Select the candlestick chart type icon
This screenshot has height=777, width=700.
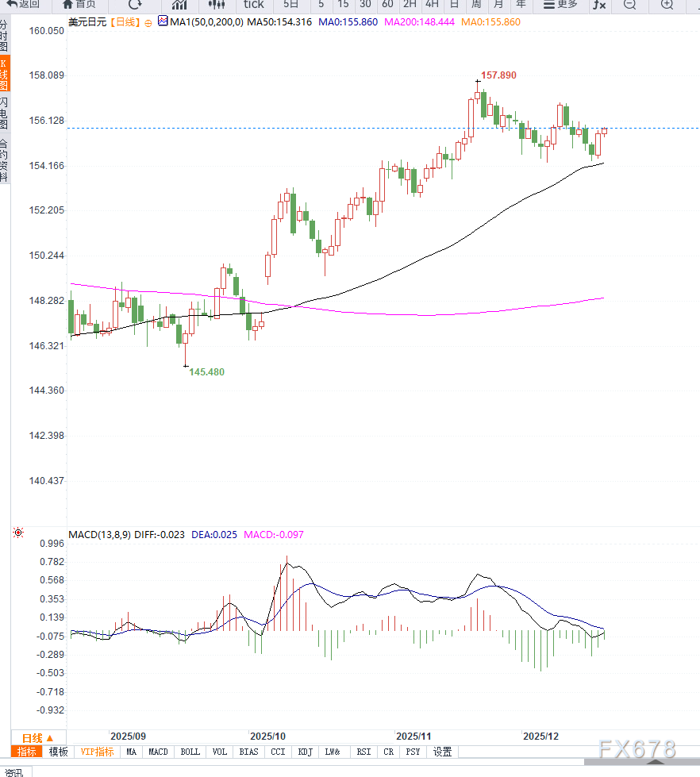pyautogui.click(x=217, y=4)
